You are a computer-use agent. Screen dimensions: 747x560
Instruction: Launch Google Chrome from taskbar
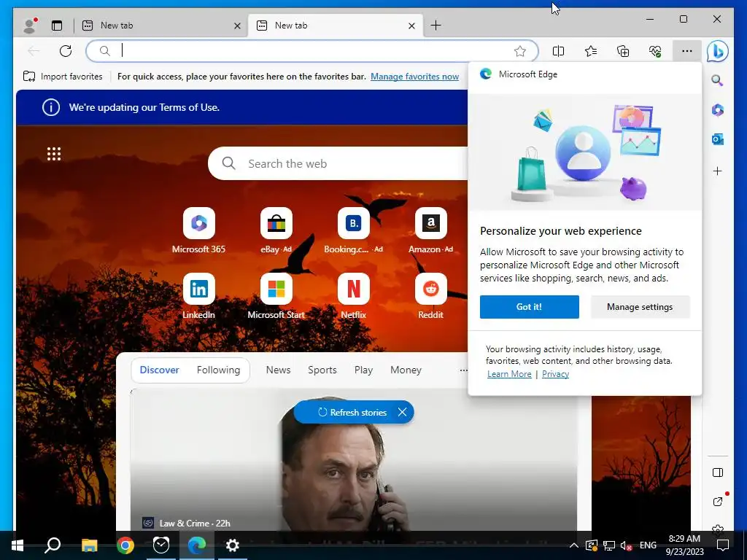[x=125, y=545]
